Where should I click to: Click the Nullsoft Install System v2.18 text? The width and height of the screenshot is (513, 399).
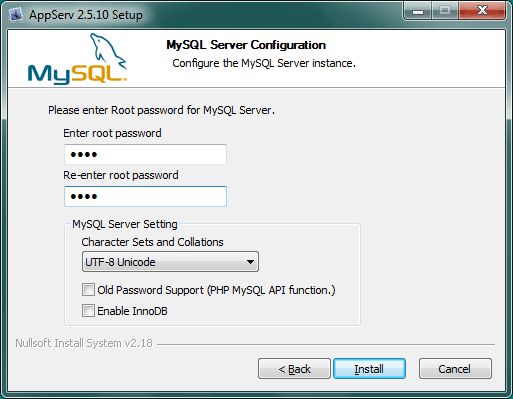[x=84, y=343]
